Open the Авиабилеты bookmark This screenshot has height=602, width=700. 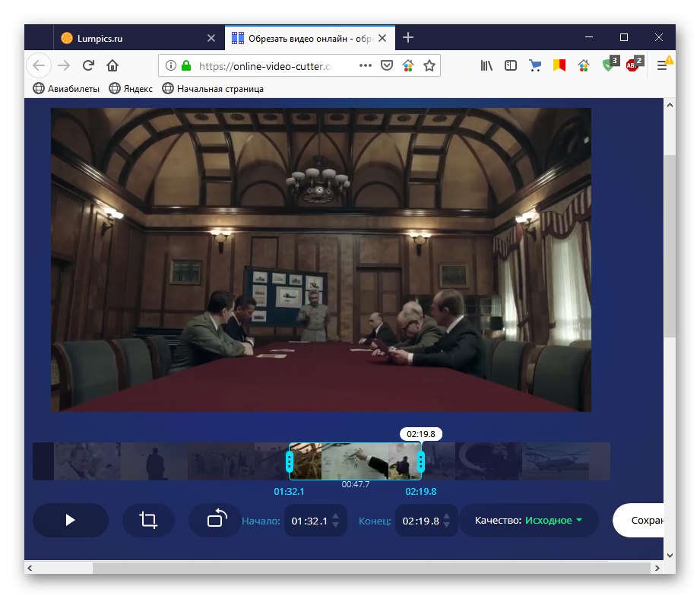[x=66, y=88]
